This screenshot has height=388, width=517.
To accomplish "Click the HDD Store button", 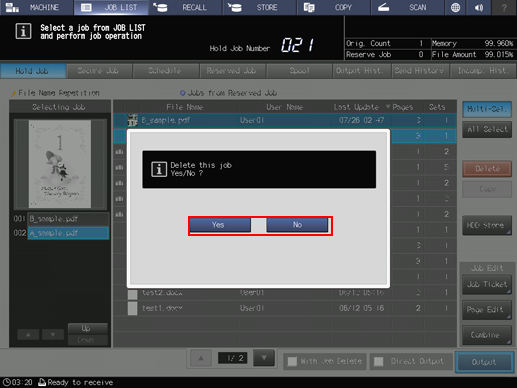I will 487,226.
